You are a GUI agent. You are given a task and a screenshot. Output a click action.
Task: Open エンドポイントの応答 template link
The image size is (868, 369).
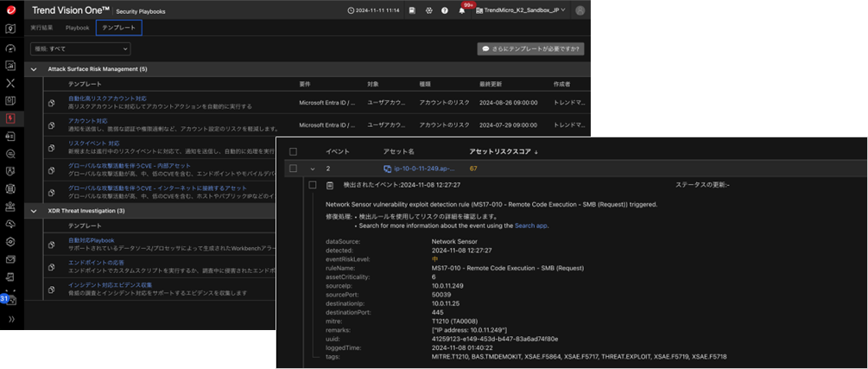[x=96, y=263]
